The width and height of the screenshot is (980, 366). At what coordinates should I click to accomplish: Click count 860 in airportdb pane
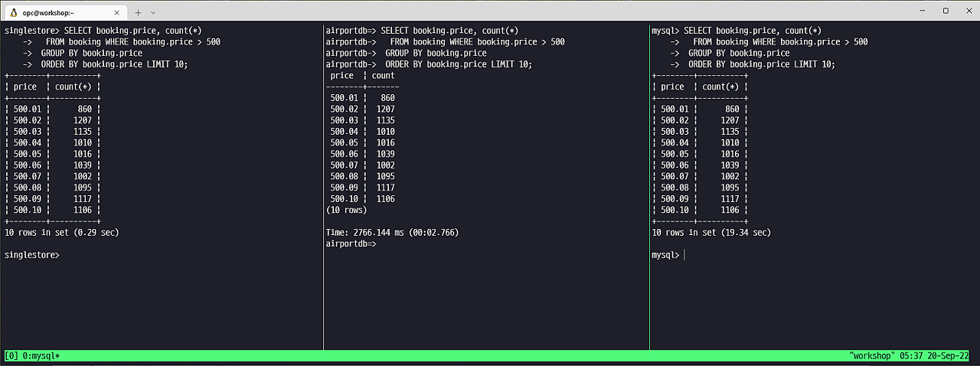coord(387,98)
